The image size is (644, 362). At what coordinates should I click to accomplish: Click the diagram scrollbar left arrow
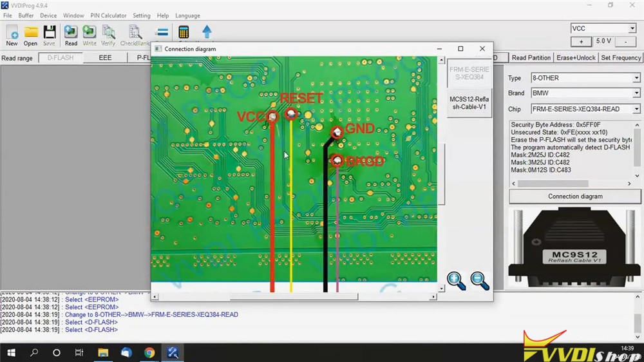155,297
